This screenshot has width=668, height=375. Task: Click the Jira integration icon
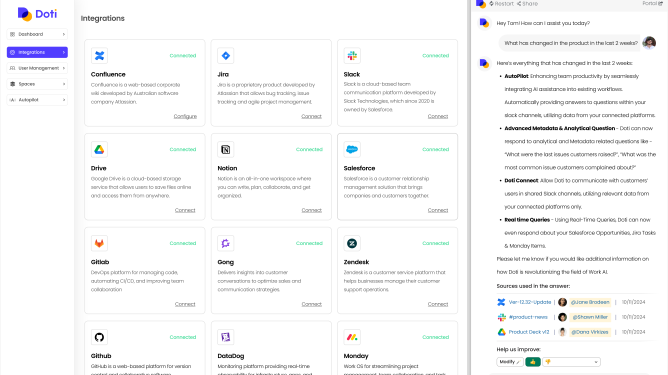226,55
